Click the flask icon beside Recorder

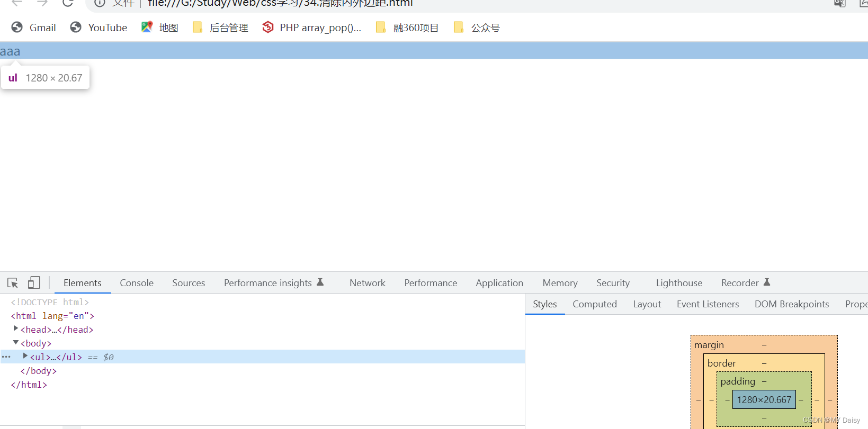[x=767, y=282]
